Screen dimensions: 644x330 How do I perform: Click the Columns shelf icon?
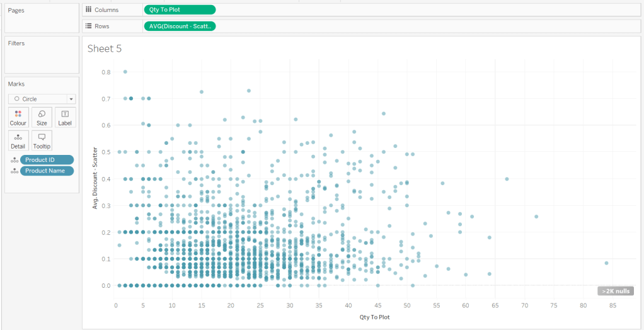(x=88, y=9)
